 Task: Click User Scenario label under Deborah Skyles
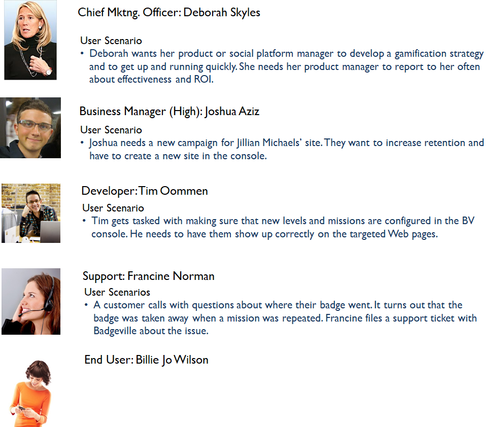pos(111,41)
